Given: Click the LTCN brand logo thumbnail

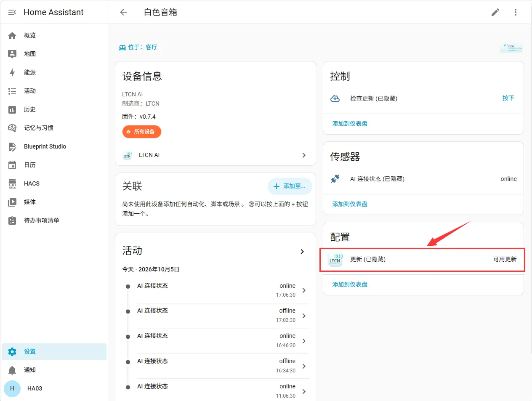Looking at the screenshot, I should tap(511, 47).
